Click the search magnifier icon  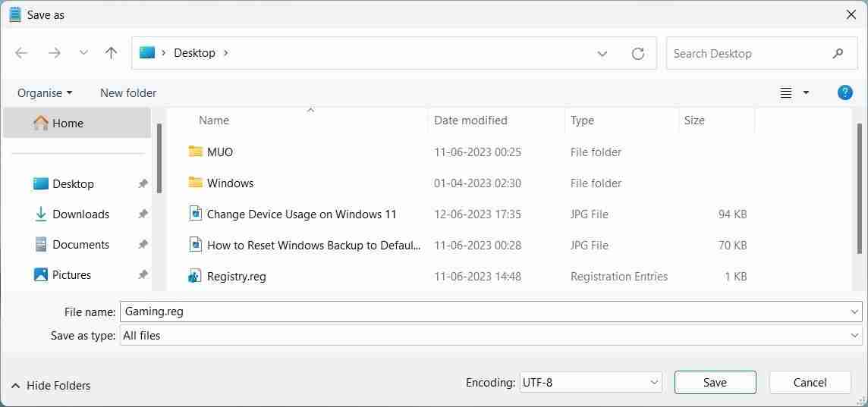tap(838, 53)
